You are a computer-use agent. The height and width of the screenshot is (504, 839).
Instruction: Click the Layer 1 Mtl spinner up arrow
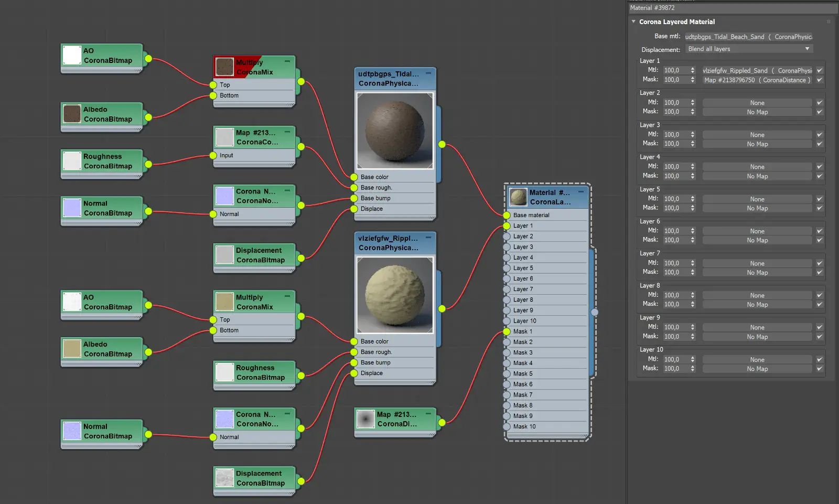[693, 68]
